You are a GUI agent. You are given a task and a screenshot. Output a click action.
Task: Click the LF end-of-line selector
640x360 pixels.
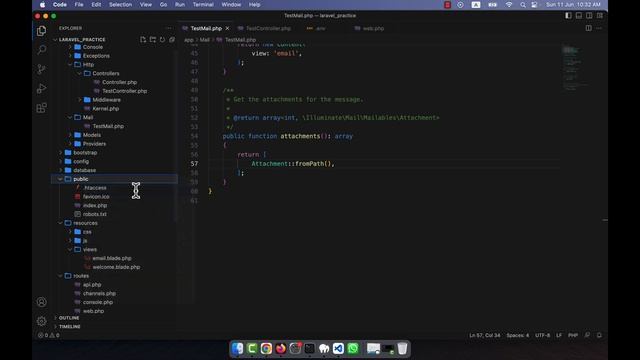[559, 335]
